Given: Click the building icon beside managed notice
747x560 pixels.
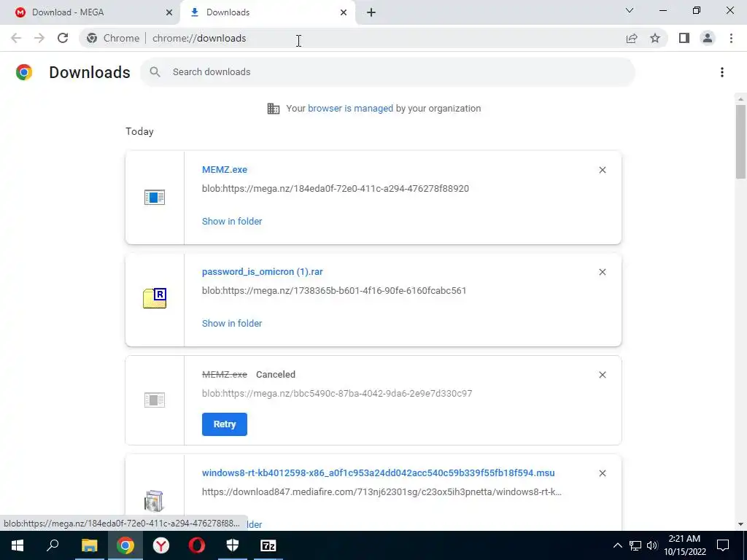Looking at the screenshot, I should (x=274, y=109).
